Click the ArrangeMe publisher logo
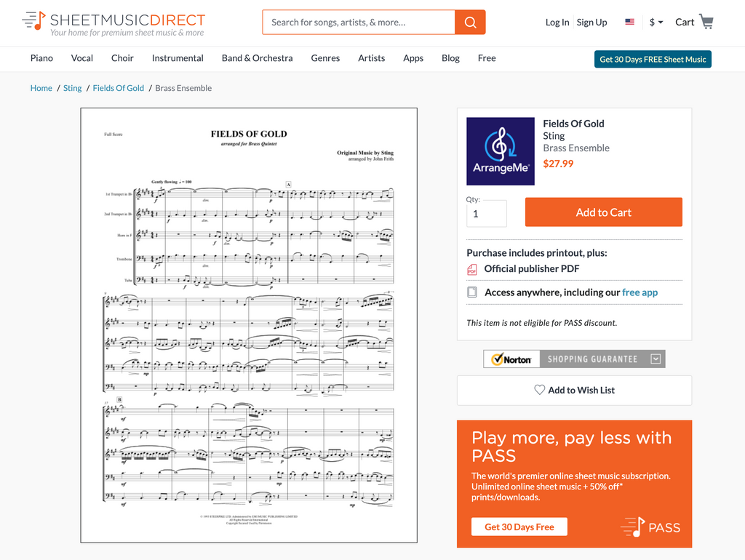Screen dimensions: 745x560 pyautogui.click(x=501, y=151)
